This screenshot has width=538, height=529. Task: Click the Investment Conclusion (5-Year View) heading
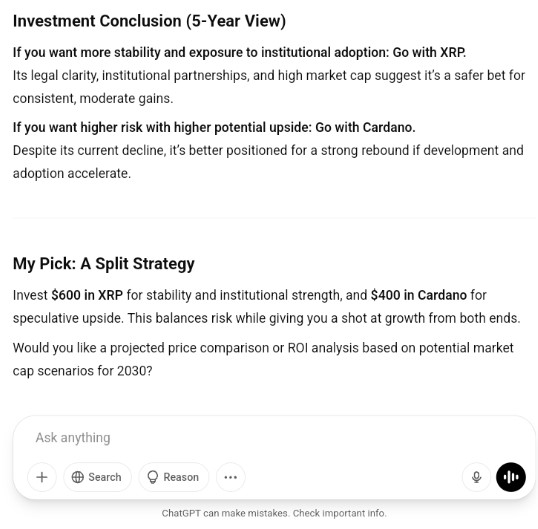click(x=149, y=21)
